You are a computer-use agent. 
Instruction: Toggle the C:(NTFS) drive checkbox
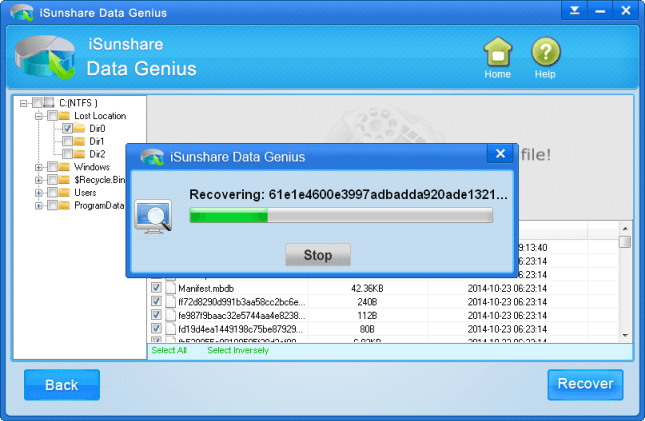click(37, 102)
